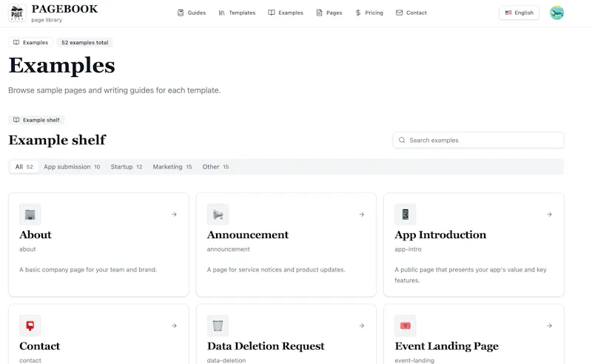592x364 pixels.
Task: Open the English language selector
Action: (x=519, y=13)
